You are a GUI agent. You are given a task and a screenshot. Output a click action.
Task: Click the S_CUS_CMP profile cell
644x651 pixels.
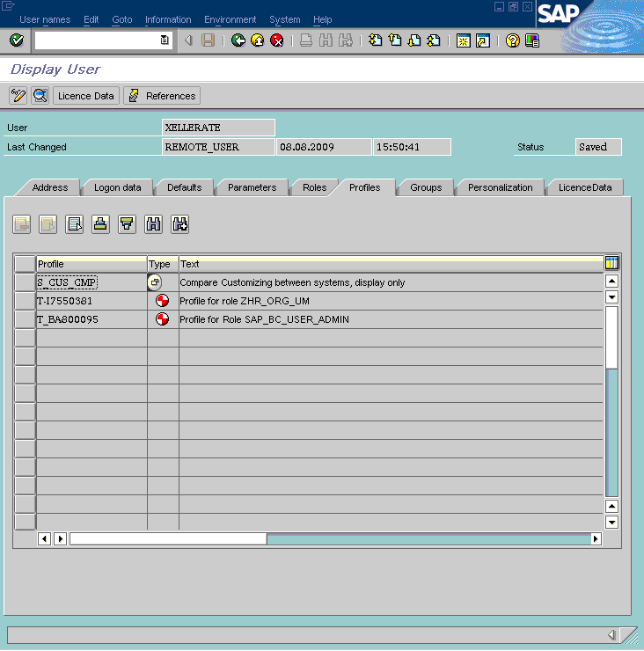[x=91, y=282]
